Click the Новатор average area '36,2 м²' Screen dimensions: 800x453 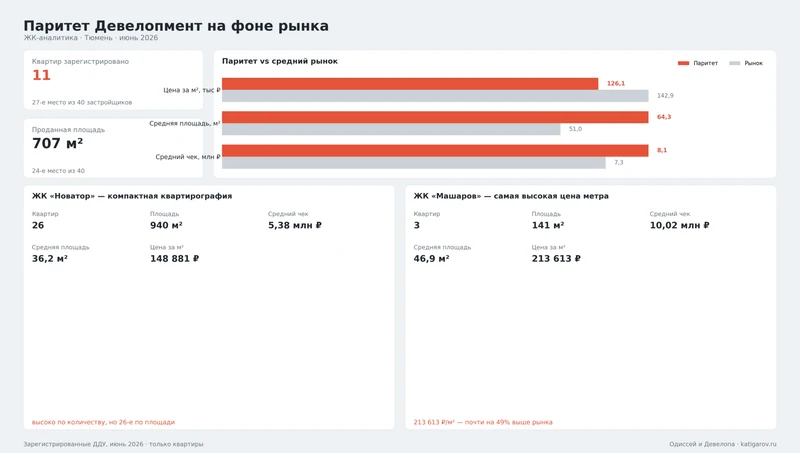[x=50, y=259]
